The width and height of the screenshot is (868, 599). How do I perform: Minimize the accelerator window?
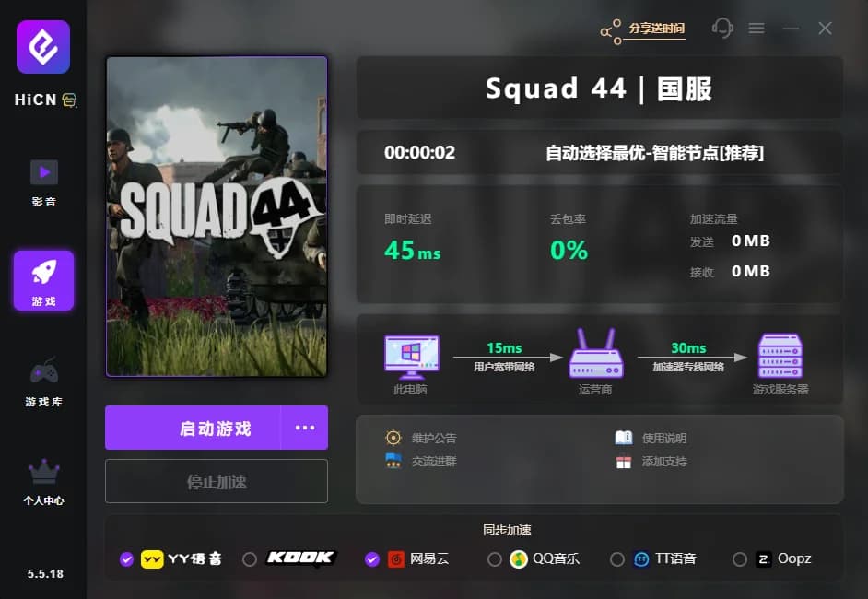pyautogui.click(x=791, y=29)
